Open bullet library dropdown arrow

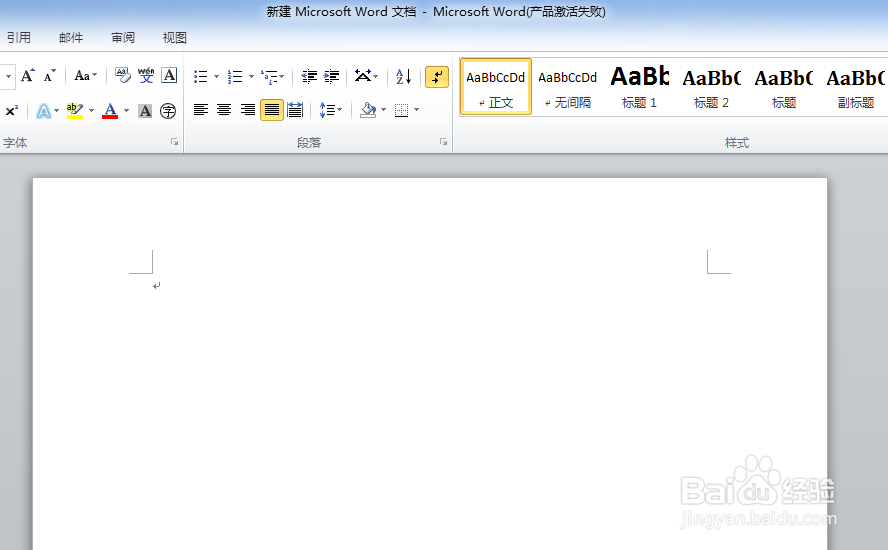tap(216, 76)
